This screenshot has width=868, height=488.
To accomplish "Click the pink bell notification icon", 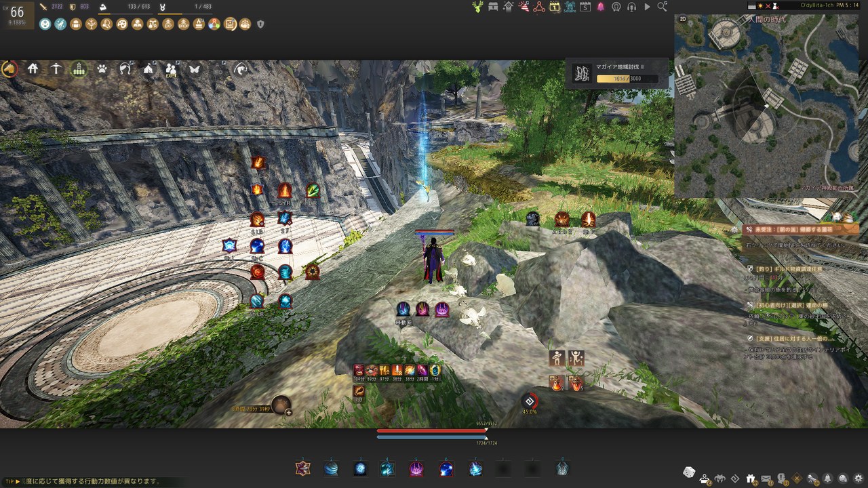I will click(600, 7).
